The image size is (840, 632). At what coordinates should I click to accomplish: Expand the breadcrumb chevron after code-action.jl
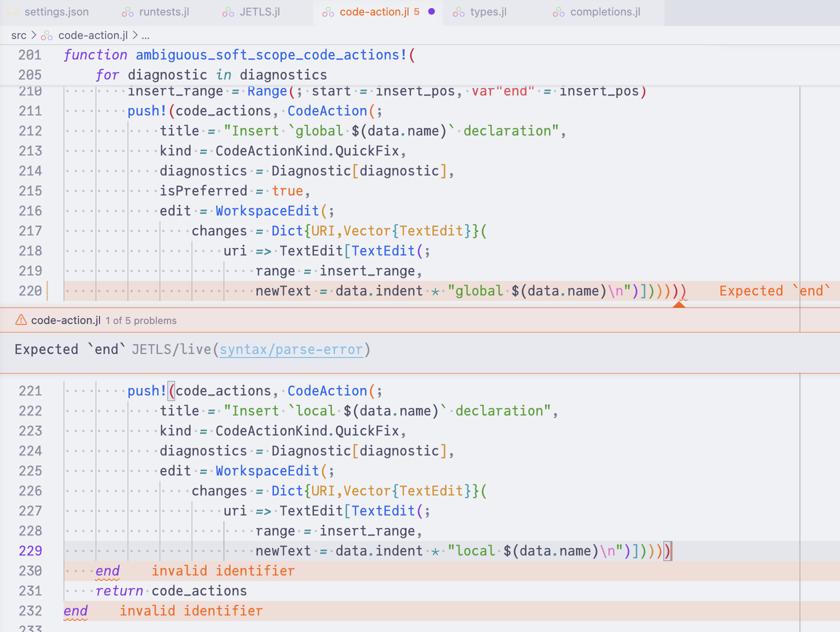pyautogui.click(x=135, y=35)
